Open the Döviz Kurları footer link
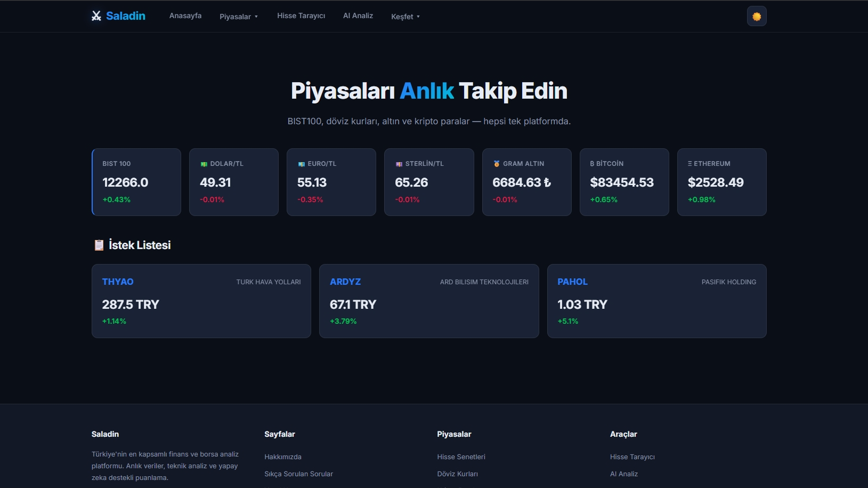 coord(457,474)
